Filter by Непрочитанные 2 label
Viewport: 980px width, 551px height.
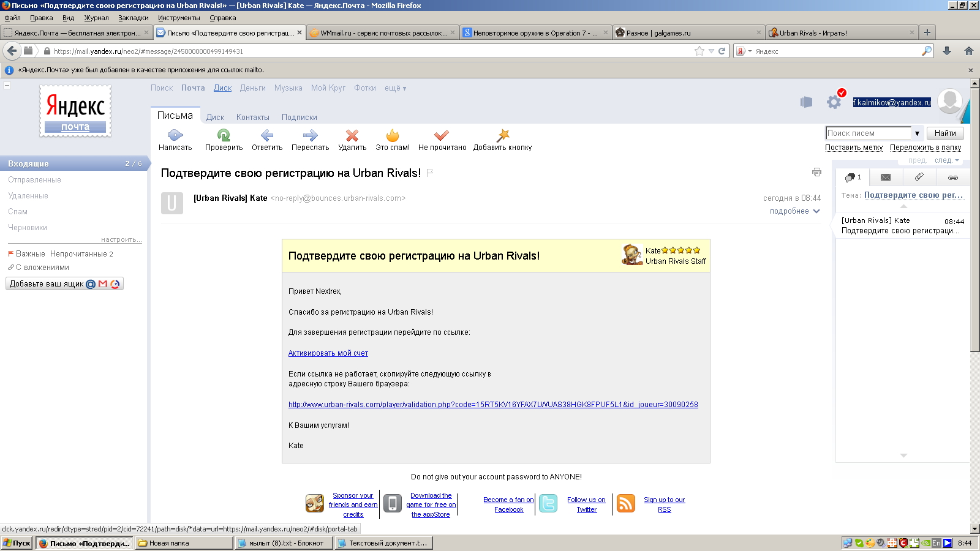(x=81, y=254)
